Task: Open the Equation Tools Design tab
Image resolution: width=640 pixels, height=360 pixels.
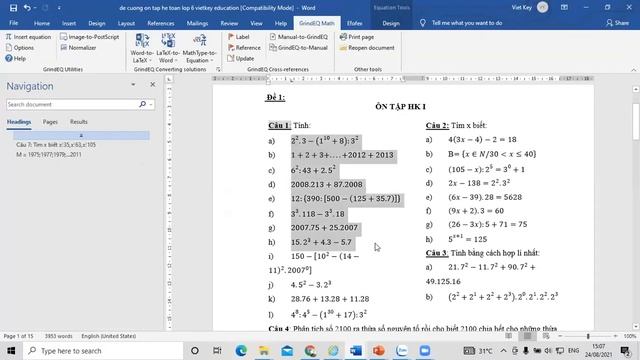Action: click(x=391, y=23)
